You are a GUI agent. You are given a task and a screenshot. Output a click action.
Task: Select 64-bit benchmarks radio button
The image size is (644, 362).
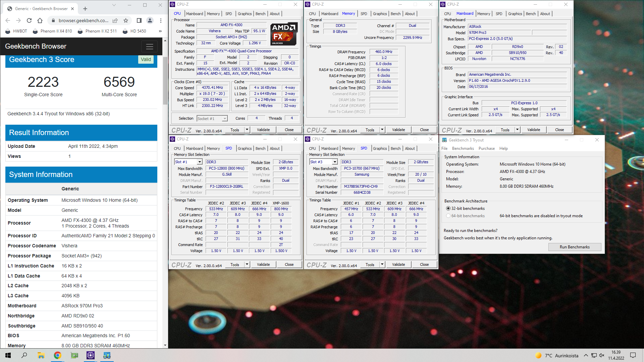coord(448,216)
